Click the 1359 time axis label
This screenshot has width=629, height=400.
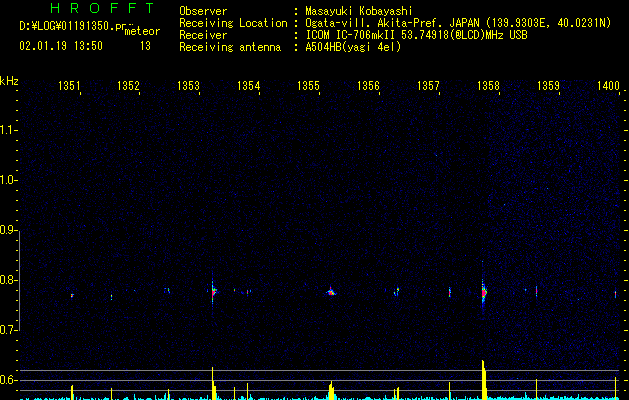click(548, 86)
